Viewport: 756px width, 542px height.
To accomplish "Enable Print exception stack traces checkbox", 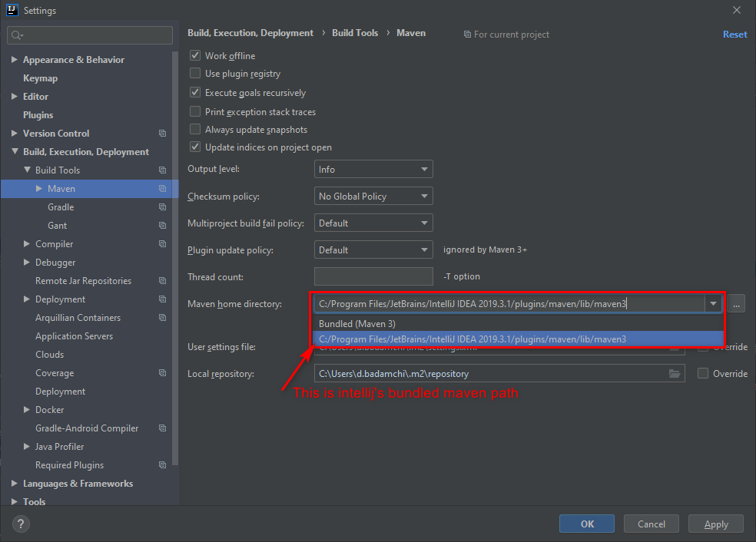I will (x=195, y=111).
